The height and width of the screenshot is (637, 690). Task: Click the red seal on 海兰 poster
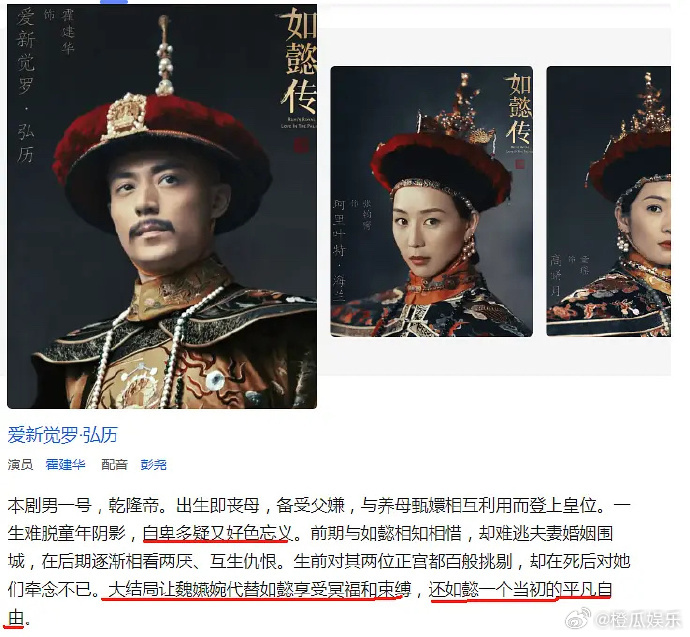point(520,165)
